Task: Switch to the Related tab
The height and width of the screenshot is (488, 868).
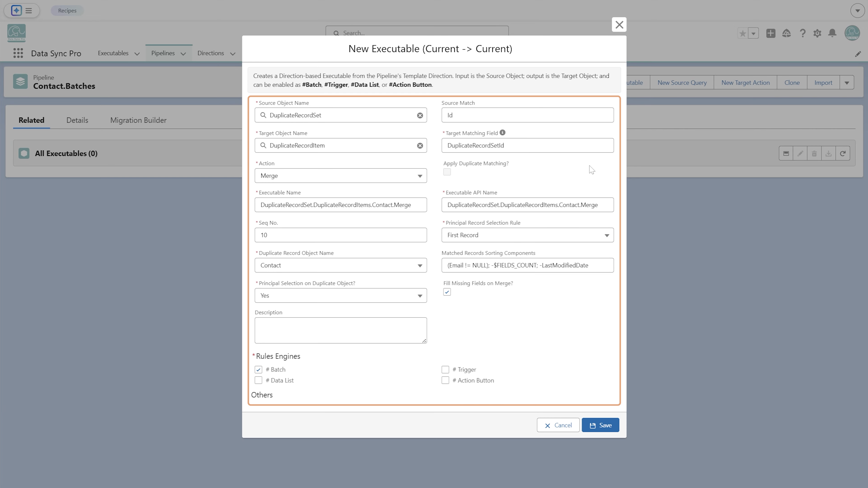Action: click(31, 120)
